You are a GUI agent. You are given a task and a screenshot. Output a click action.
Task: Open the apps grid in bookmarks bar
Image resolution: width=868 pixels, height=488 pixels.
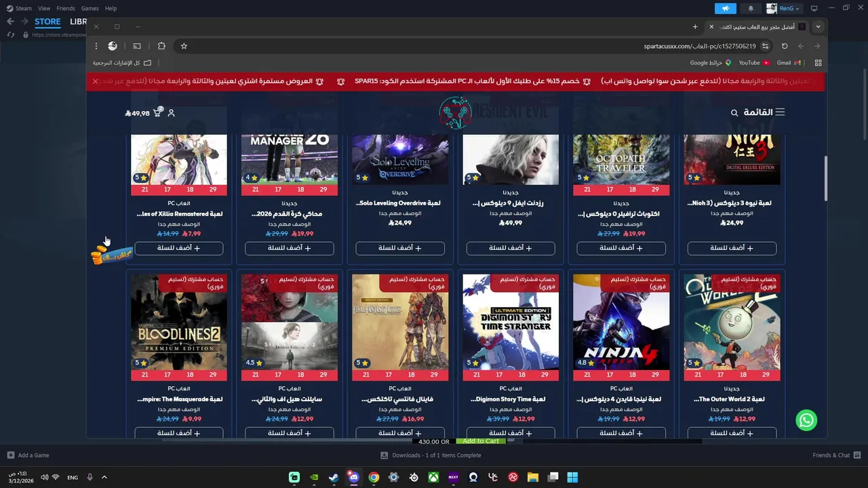point(818,63)
